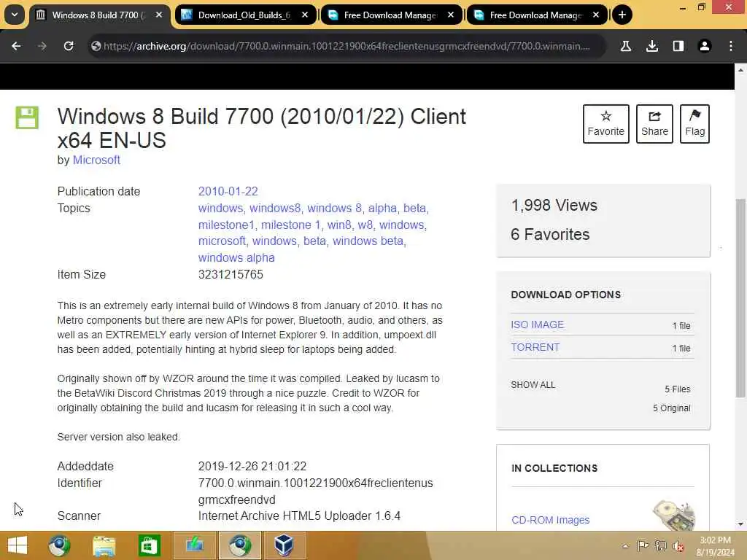
Task: Open the Free Download Manager taskbar icon
Action: (194, 545)
